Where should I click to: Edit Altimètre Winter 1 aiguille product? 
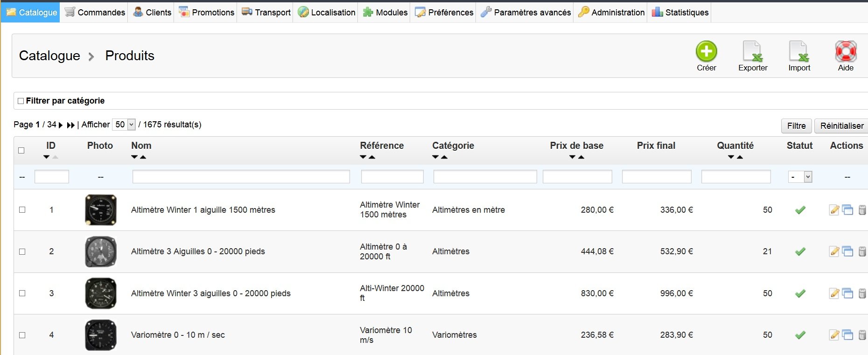click(x=834, y=210)
